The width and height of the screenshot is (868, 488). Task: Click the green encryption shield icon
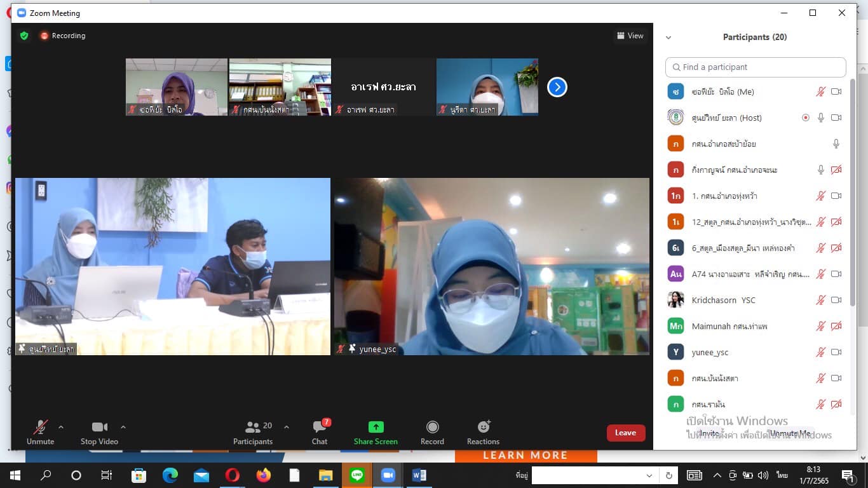click(x=24, y=36)
